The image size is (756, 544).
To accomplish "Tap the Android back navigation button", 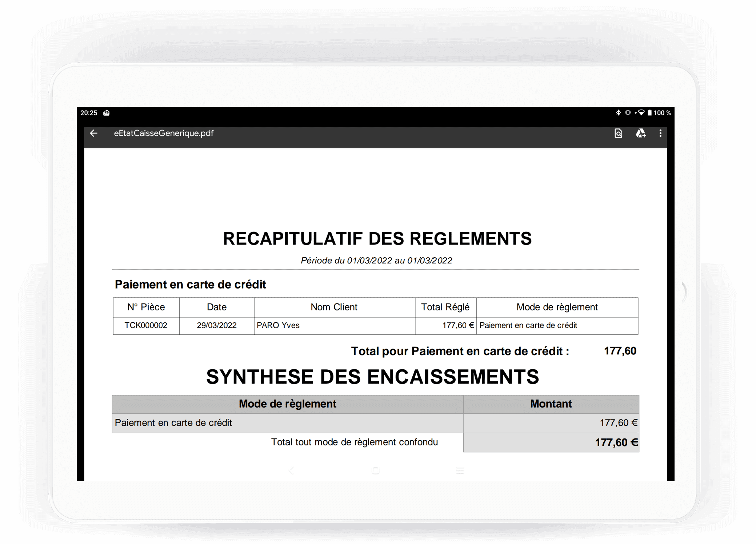I will pos(291,470).
